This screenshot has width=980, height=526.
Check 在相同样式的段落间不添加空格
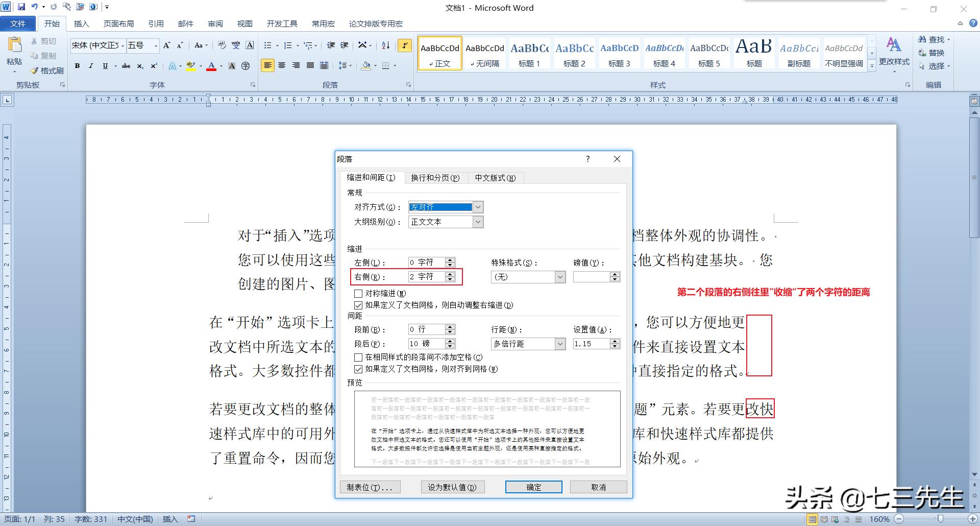click(359, 357)
